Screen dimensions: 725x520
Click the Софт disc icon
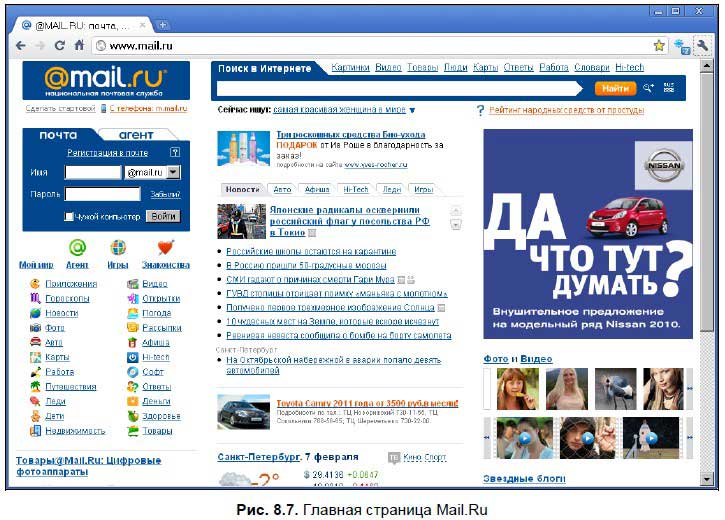(x=133, y=372)
